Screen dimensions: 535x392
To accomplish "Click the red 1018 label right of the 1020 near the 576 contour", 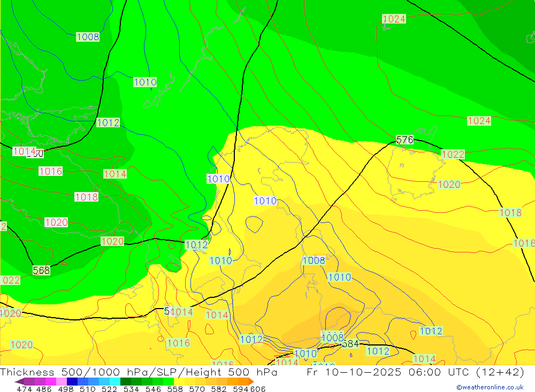I will click(x=510, y=212).
